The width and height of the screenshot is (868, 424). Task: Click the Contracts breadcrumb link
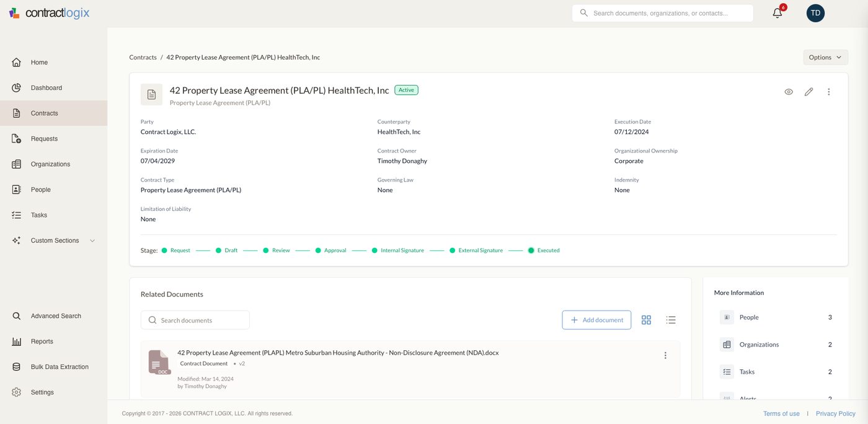(x=143, y=57)
